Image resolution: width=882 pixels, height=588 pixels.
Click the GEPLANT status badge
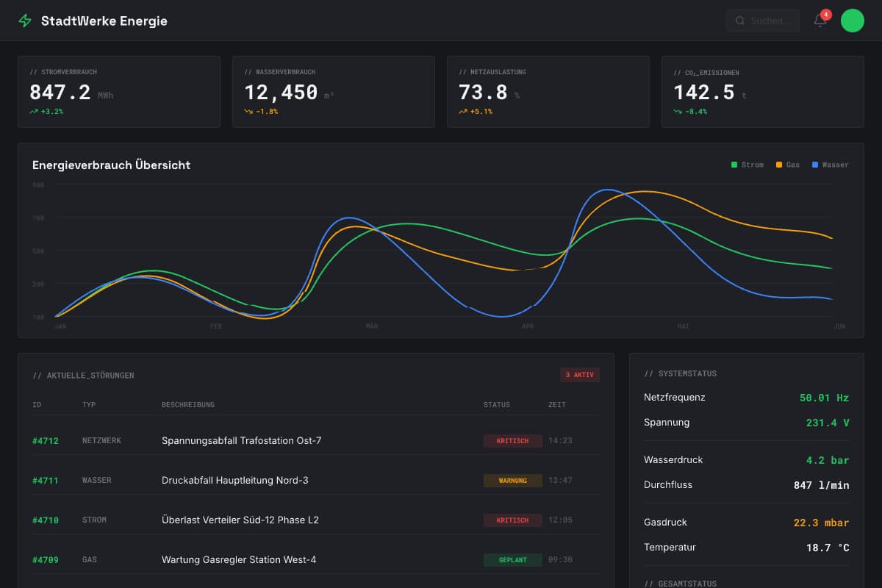512,560
